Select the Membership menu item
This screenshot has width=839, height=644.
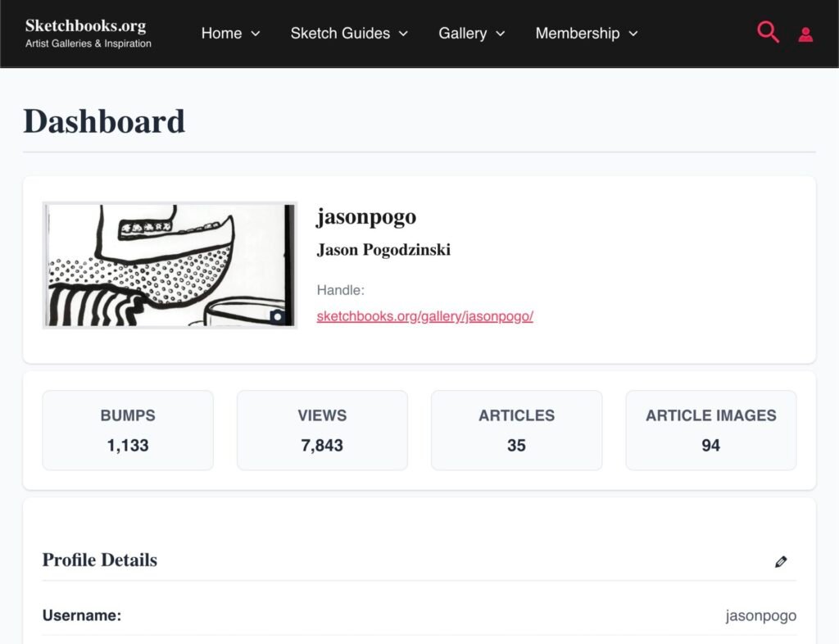pos(577,34)
